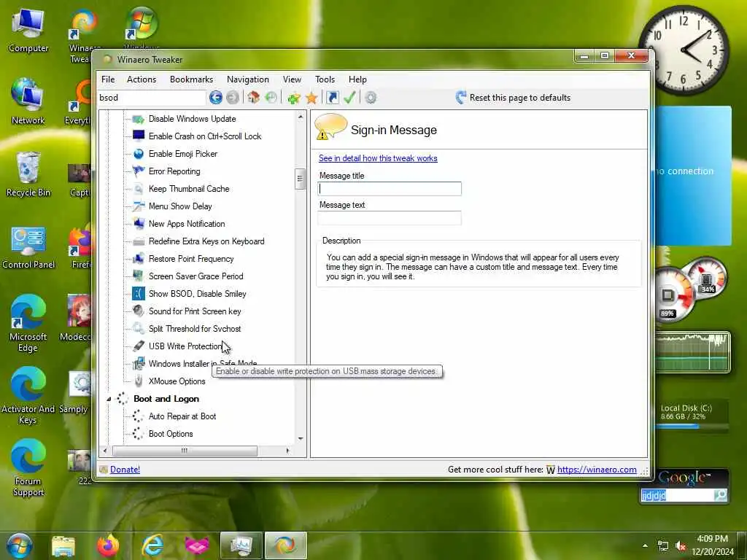
Task: Click the Show BSOD blue sad-face icon
Action: click(139, 294)
